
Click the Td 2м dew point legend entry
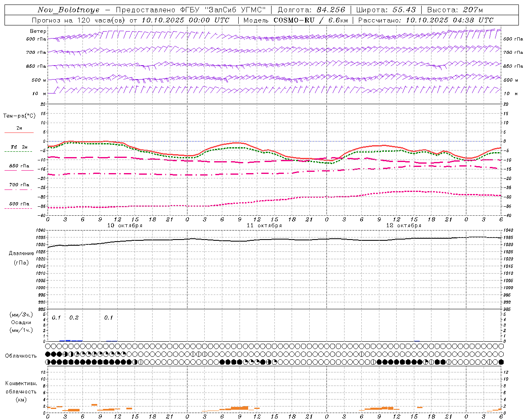pos(19,147)
